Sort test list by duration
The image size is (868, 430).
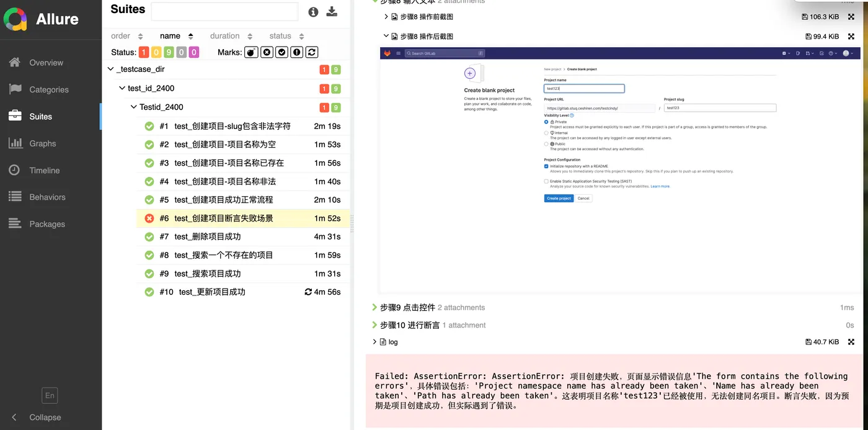click(231, 36)
